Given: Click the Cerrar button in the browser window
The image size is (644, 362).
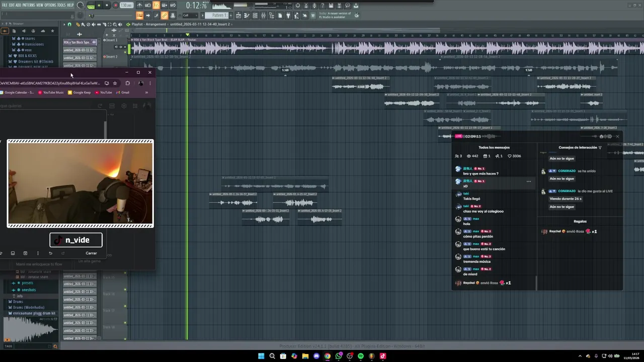Looking at the screenshot, I should pyautogui.click(x=91, y=253).
